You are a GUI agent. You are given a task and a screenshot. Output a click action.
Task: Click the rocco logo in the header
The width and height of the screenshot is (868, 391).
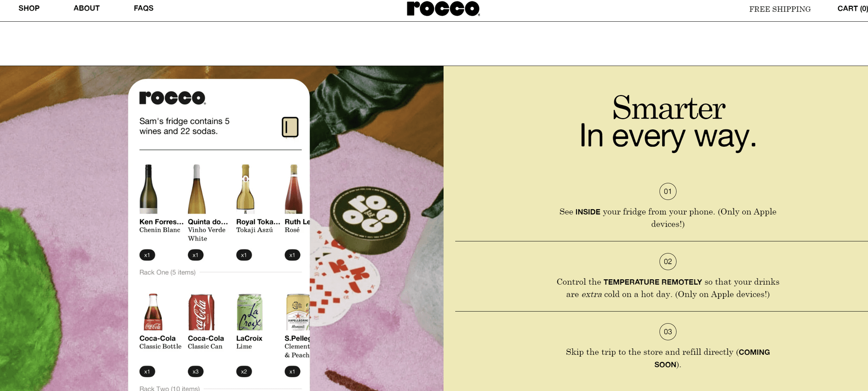pos(443,9)
